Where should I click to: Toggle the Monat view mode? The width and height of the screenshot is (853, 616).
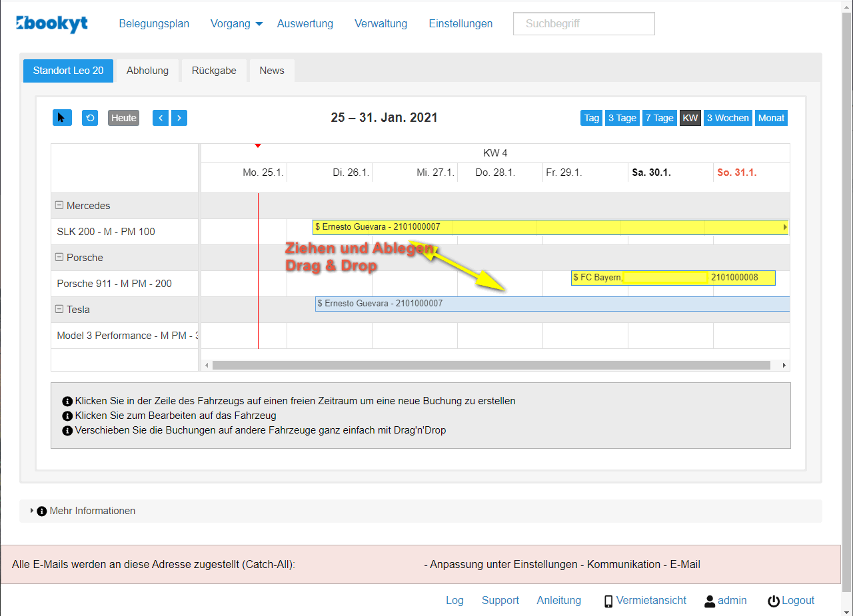click(770, 118)
